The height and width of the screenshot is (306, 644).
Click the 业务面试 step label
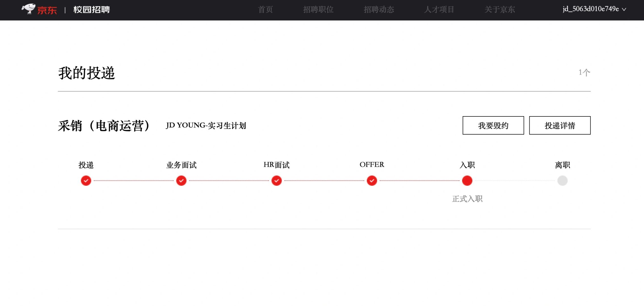coord(181,165)
